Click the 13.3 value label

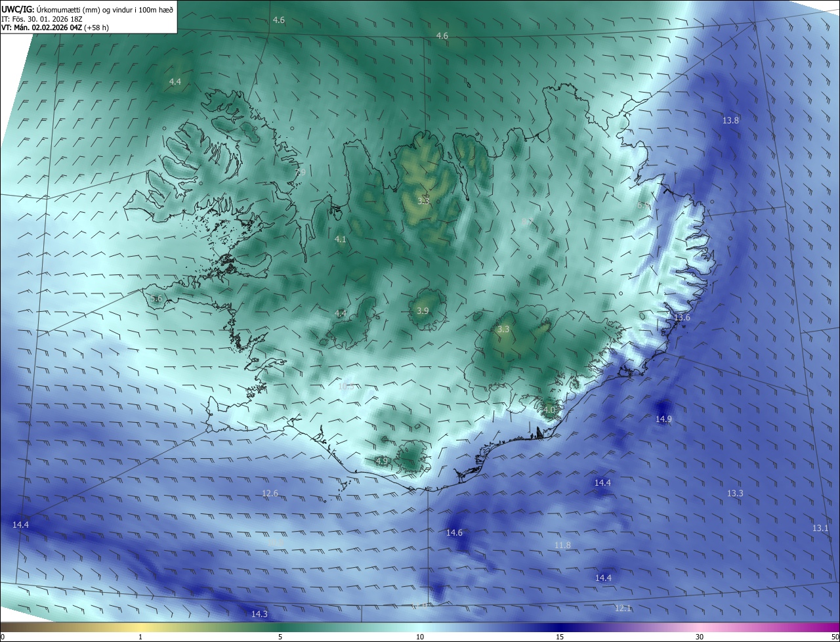coord(735,493)
